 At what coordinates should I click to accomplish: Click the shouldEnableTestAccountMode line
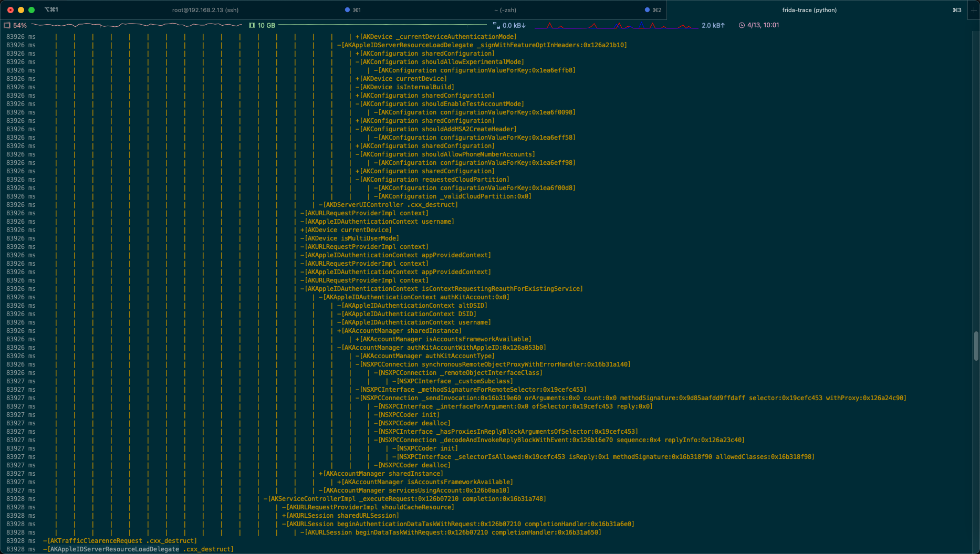click(x=440, y=104)
